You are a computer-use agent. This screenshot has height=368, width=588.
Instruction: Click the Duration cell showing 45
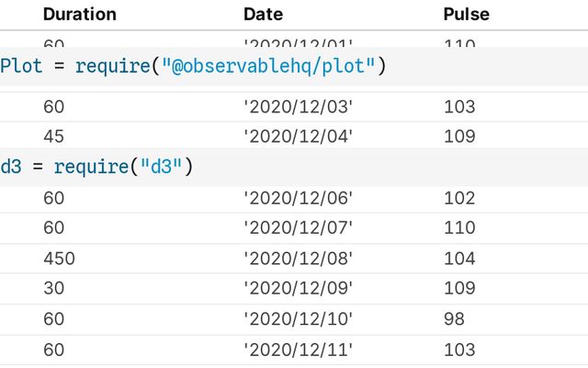click(x=53, y=136)
